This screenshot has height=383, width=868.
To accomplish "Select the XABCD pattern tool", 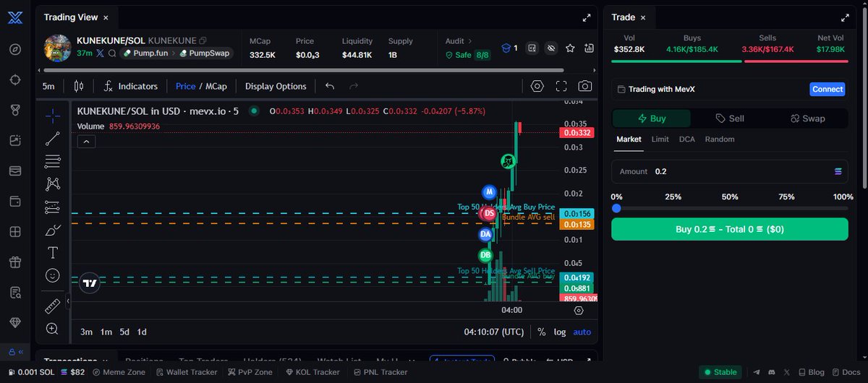I will 53,184.
